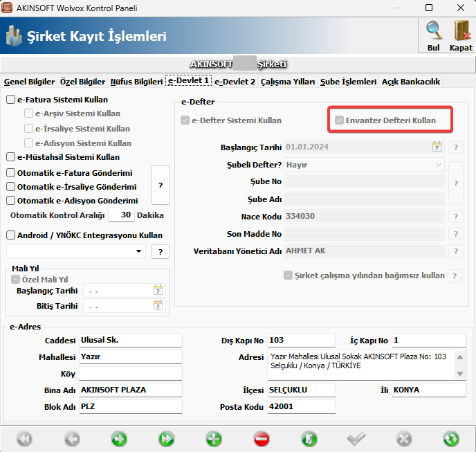Click help beside Şirket çalışma yılından bağımsız
The width and height of the screenshot is (476, 452).
click(455, 276)
